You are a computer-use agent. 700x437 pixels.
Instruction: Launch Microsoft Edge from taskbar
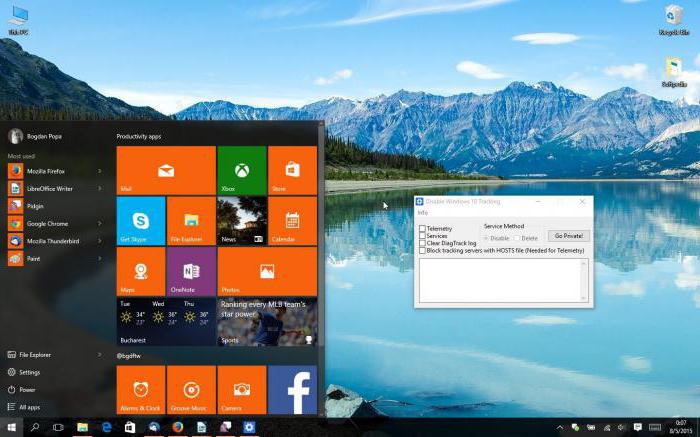tap(106, 427)
